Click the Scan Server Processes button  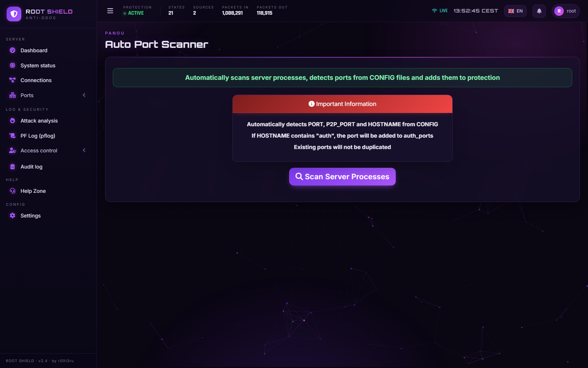[x=343, y=177]
